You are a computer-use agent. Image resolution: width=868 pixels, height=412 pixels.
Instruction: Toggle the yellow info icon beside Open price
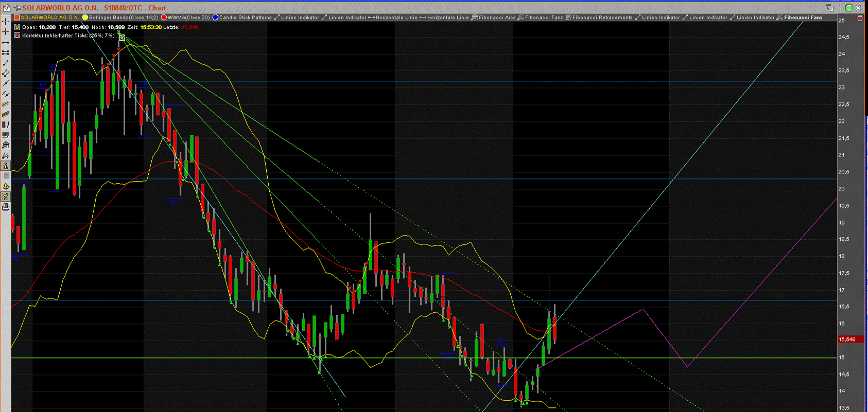pyautogui.click(x=17, y=27)
